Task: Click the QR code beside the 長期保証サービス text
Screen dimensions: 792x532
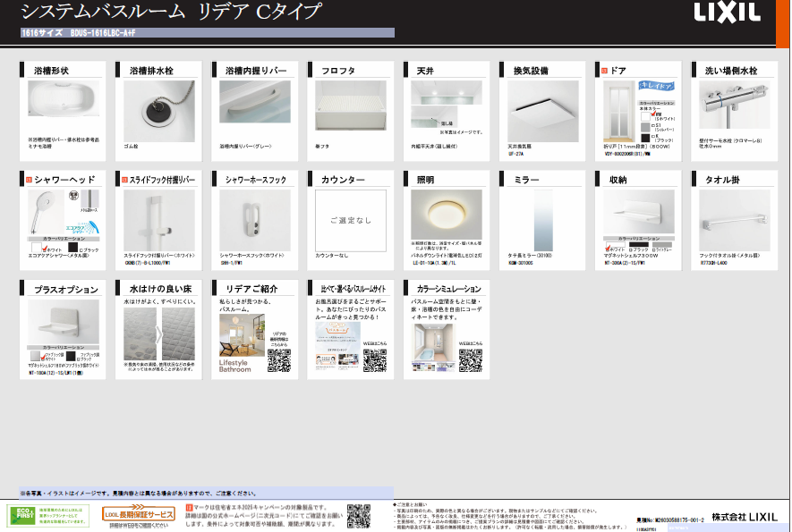Action: 359,516
